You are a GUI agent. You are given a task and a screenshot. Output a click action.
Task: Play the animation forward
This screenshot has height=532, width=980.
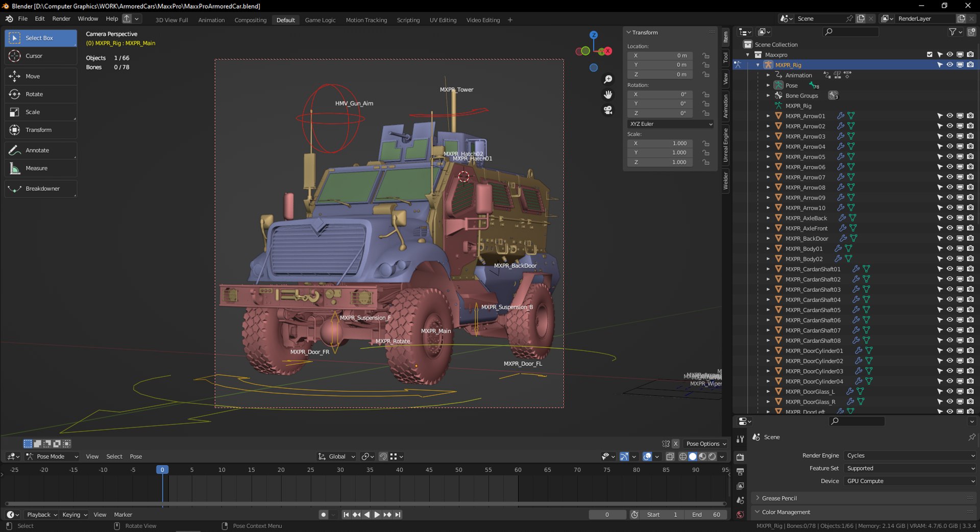[377, 515]
